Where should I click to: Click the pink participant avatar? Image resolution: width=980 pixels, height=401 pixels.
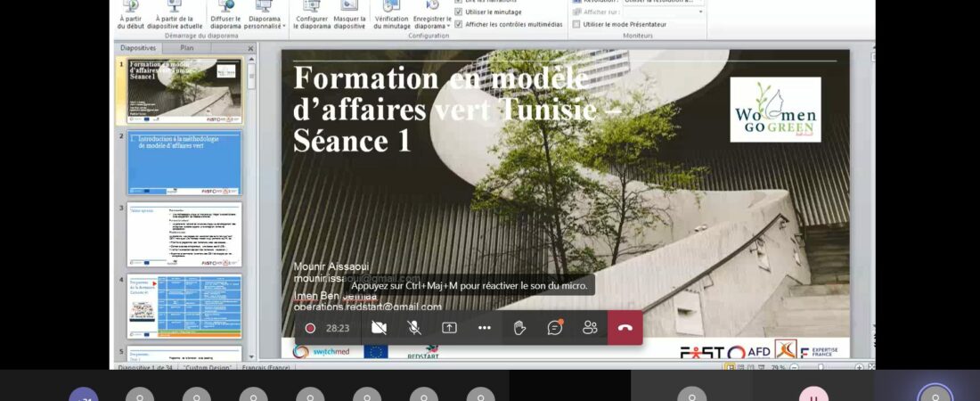813,396
